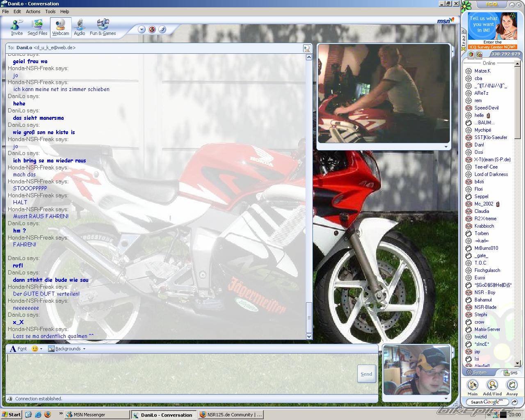The image size is (525, 420).
Task: Open the Actions menu
Action: (33, 11)
